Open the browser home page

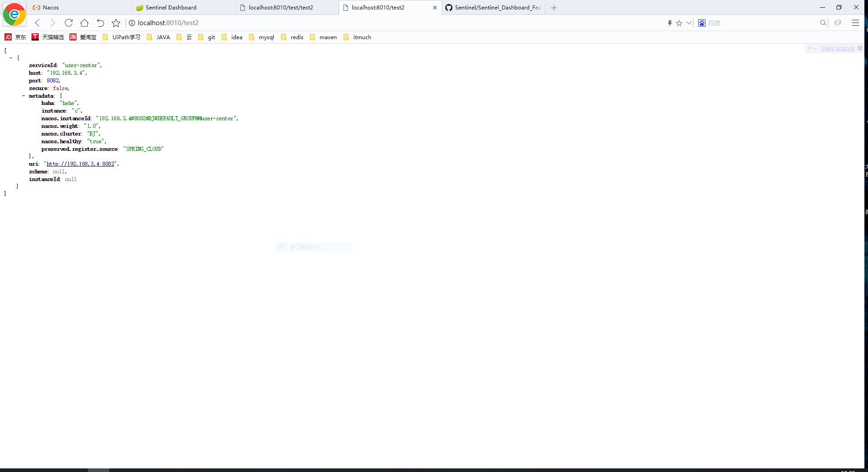[84, 23]
